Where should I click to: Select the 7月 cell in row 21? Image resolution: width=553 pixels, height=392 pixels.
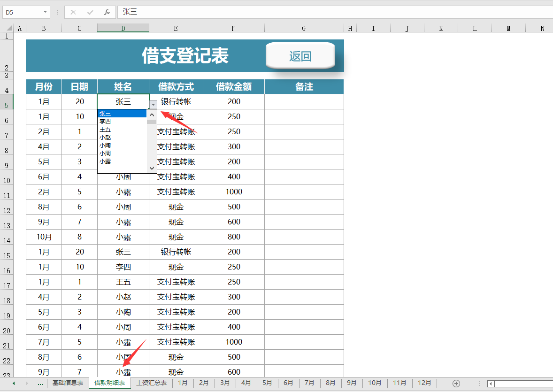pyautogui.click(x=44, y=342)
